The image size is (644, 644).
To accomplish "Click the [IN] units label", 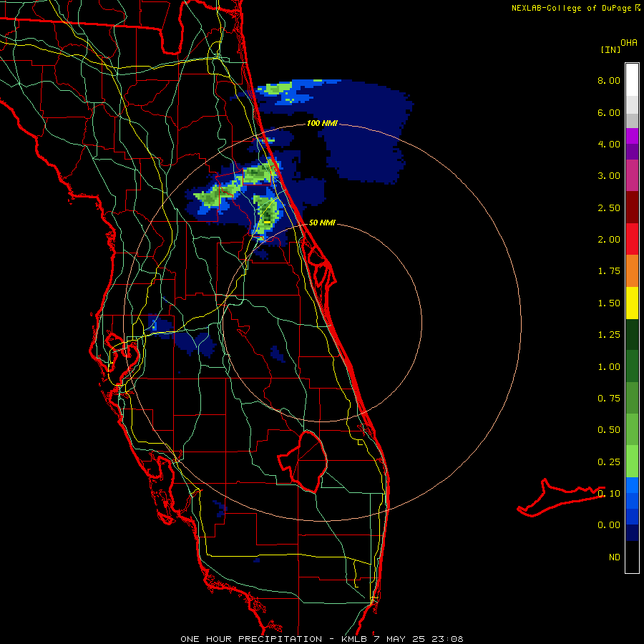I will [611, 49].
